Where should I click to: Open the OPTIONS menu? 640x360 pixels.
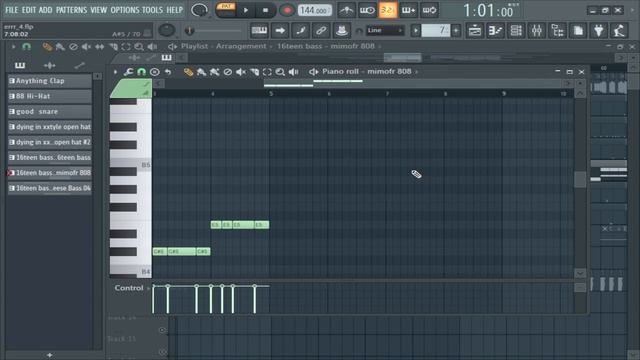tap(125, 10)
